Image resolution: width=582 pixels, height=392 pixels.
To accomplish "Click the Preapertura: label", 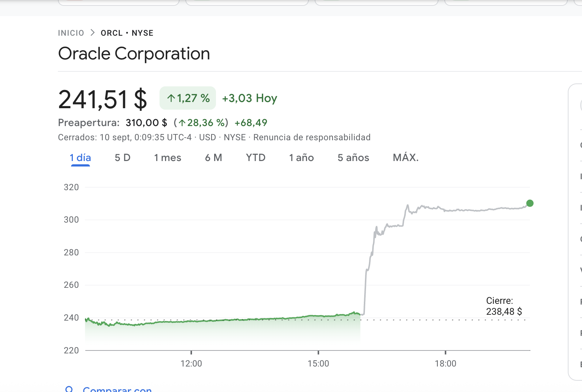I will pyautogui.click(x=89, y=123).
